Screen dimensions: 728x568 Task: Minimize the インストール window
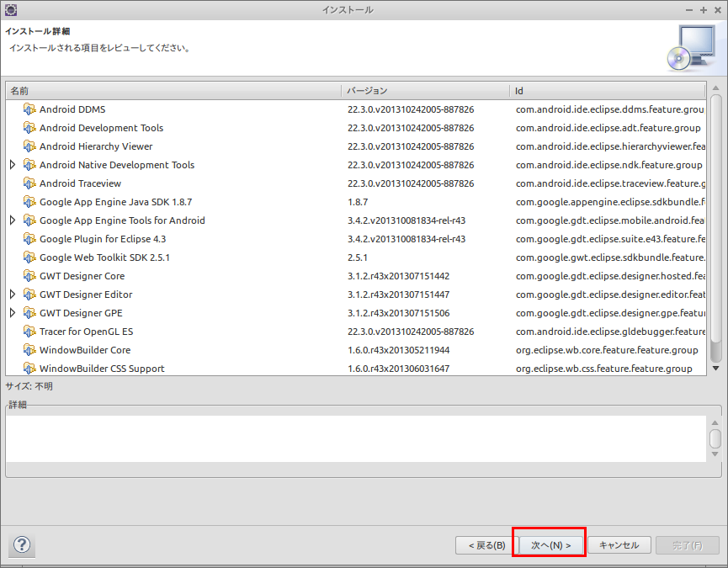tap(689, 10)
